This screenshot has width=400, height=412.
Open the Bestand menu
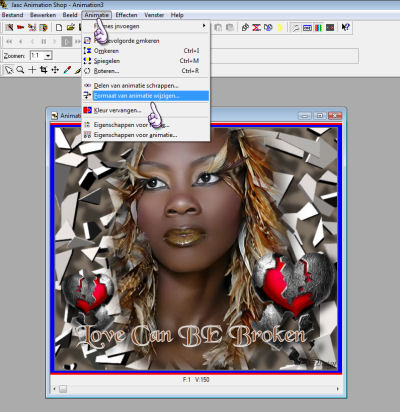tap(12, 15)
